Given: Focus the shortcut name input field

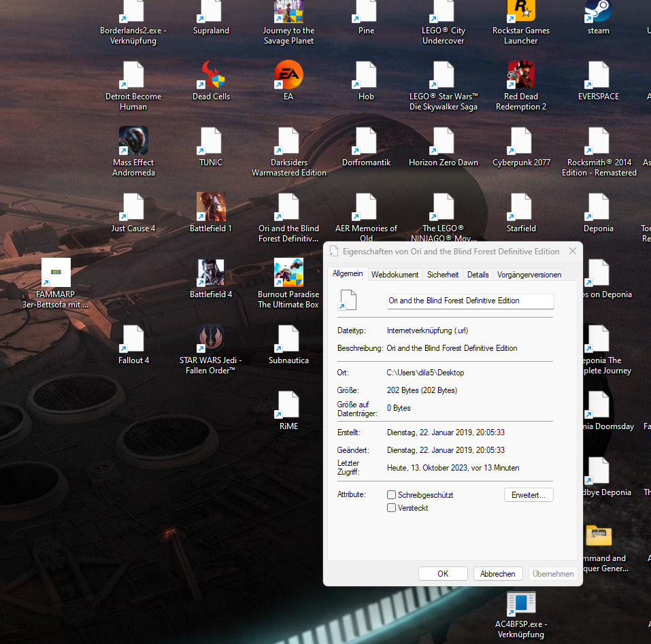Looking at the screenshot, I should coord(470,301).
